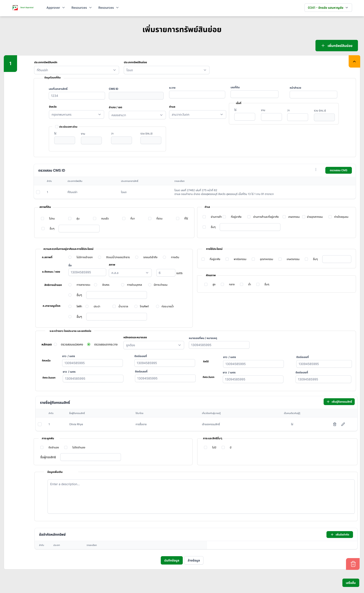The image size is (364, 593).
Task: Expand the ประเภททรัพย์สินย่อย dropdown showing โฉนด
Action: point(166,70)
